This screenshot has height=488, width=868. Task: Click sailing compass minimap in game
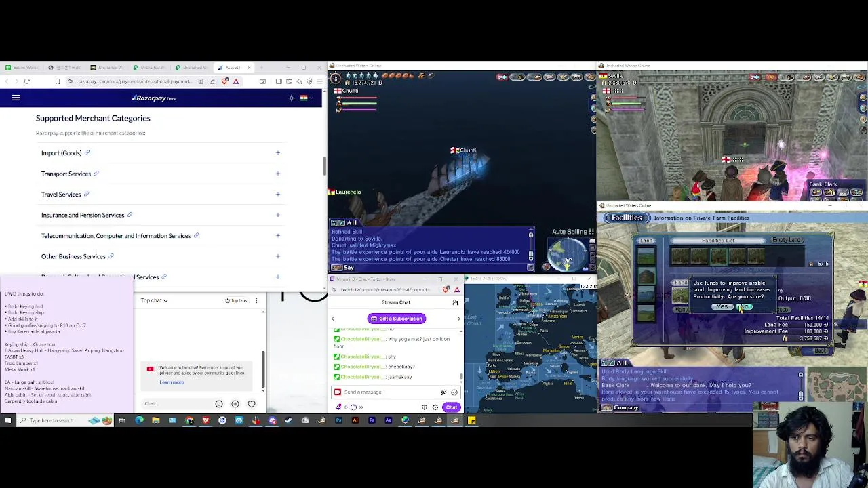568,255
